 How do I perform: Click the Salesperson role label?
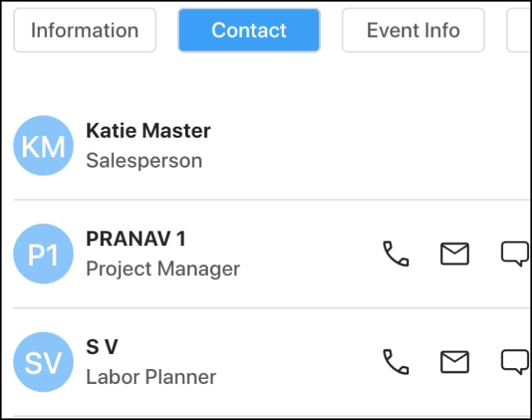(x=144, y=160)
